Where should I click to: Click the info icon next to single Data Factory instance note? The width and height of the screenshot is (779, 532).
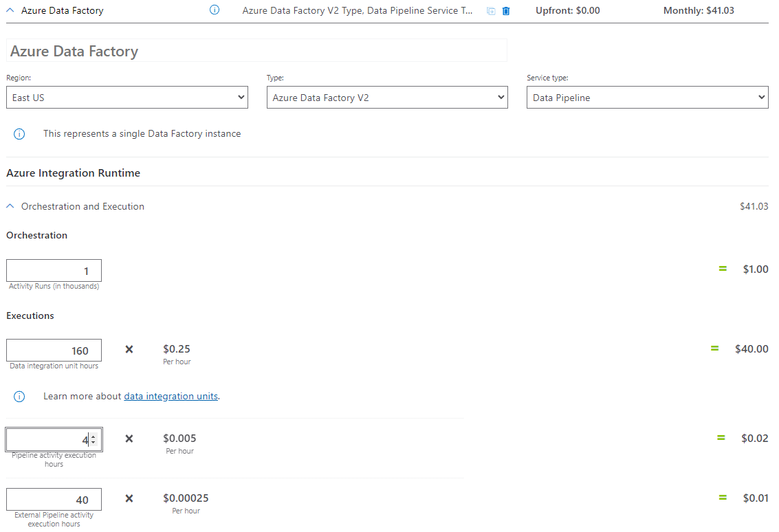pyautogui.click(x=19, y=133)
